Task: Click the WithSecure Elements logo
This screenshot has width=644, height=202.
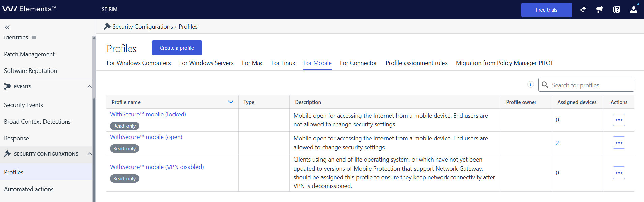Action: pyautogui.click(x=29, y=9)
